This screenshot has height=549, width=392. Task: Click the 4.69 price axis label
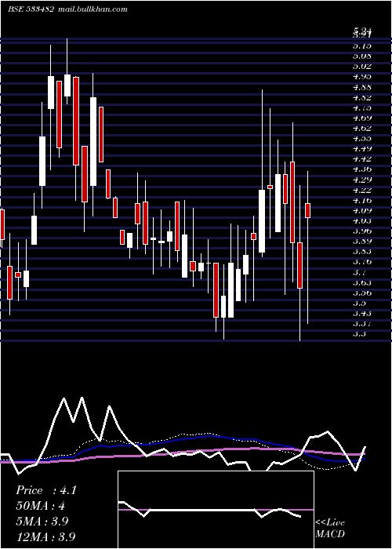362,118
